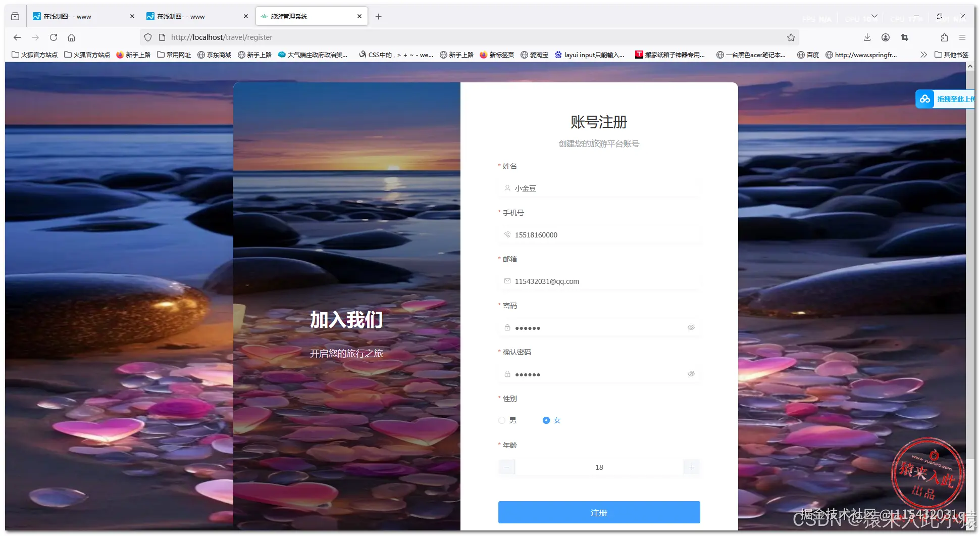The image size is (980, 536).
Task: Open the browser hamburger menu
Action: 963,37
